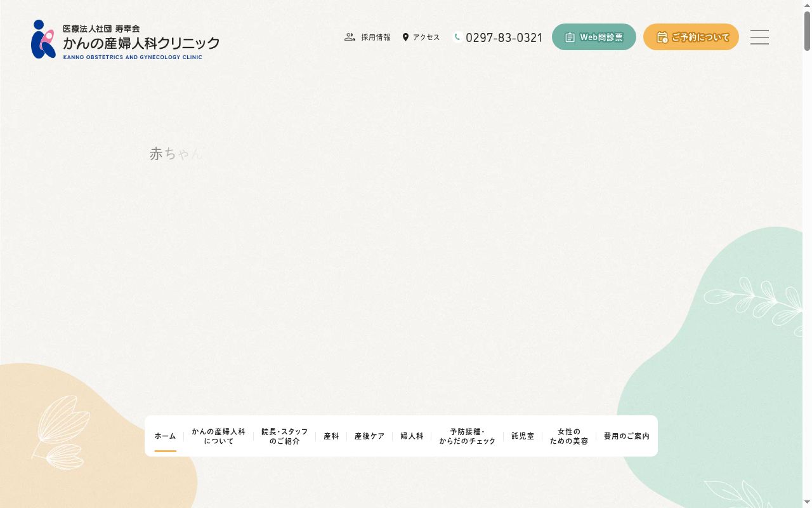Click the ご予約について button label
This screenshot has height=508, width=812.
[x=700, y=37]
